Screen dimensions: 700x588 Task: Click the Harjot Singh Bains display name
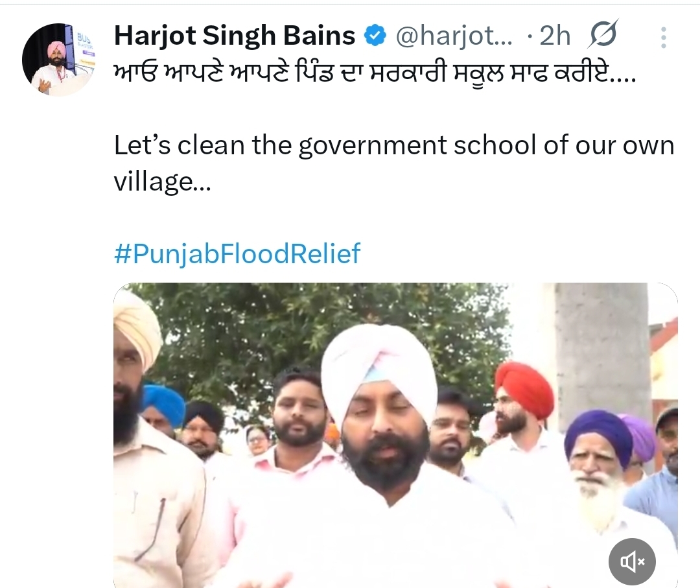coord(235,35)
